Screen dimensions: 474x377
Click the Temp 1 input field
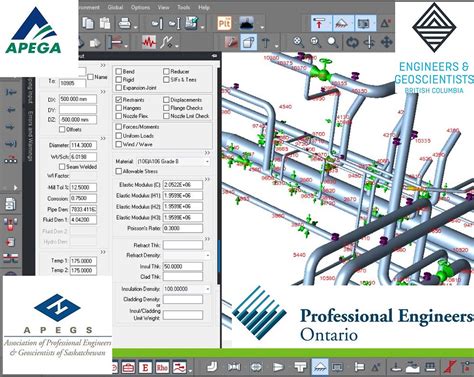(83, 261)
